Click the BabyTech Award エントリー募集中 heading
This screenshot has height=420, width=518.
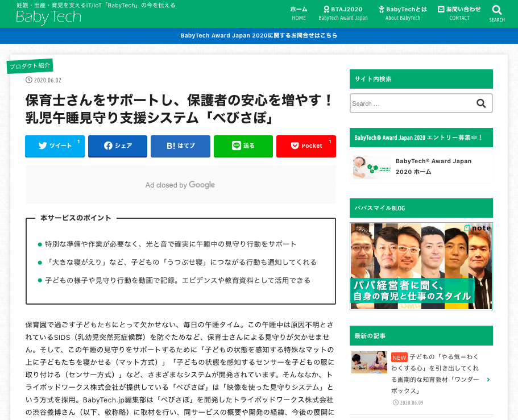click(x=421, y=138)
